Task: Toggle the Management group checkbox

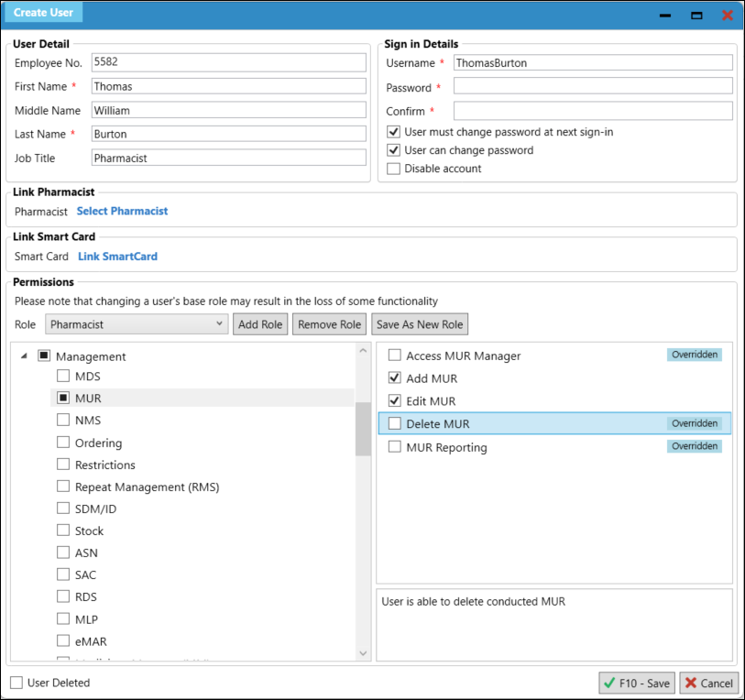Action: click(44, 355)
